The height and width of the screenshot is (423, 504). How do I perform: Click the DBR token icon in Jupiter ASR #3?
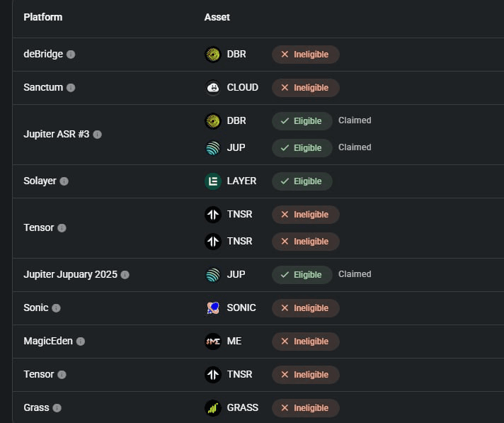pyautogui.click(x=213, y=121)
